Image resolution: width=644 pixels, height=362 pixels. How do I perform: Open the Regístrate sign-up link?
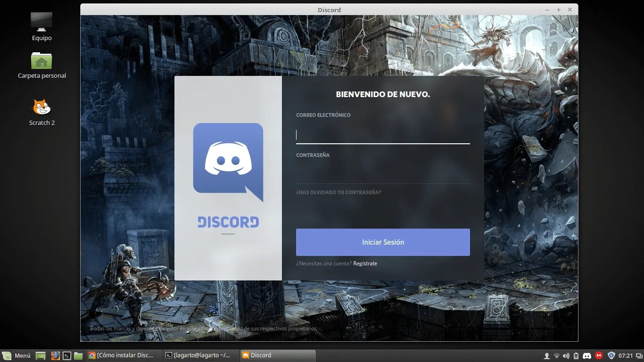365,263
